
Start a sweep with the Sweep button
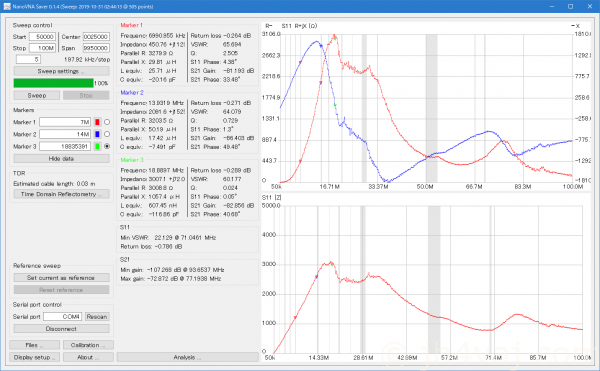(37, 95)
